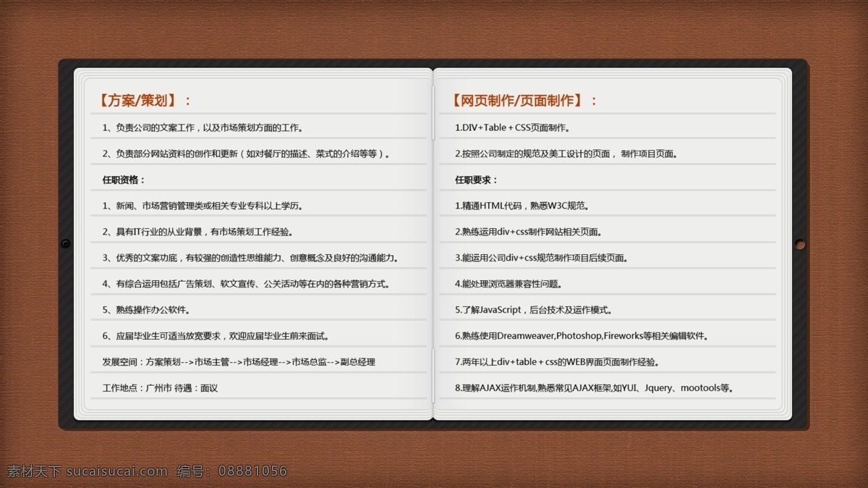Click line '1.DIV+Table+CSS页面制作'

pos(513,127)
